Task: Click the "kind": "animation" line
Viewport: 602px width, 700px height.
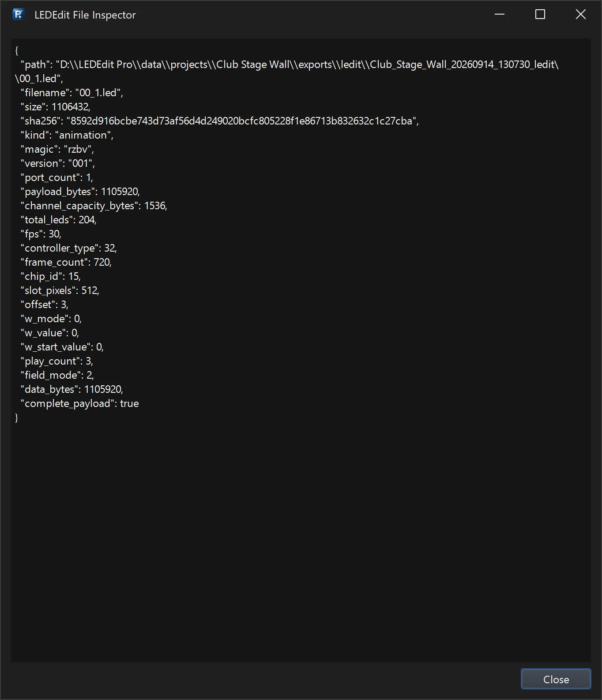Action: pyautogui.click(x=67, y=135)
